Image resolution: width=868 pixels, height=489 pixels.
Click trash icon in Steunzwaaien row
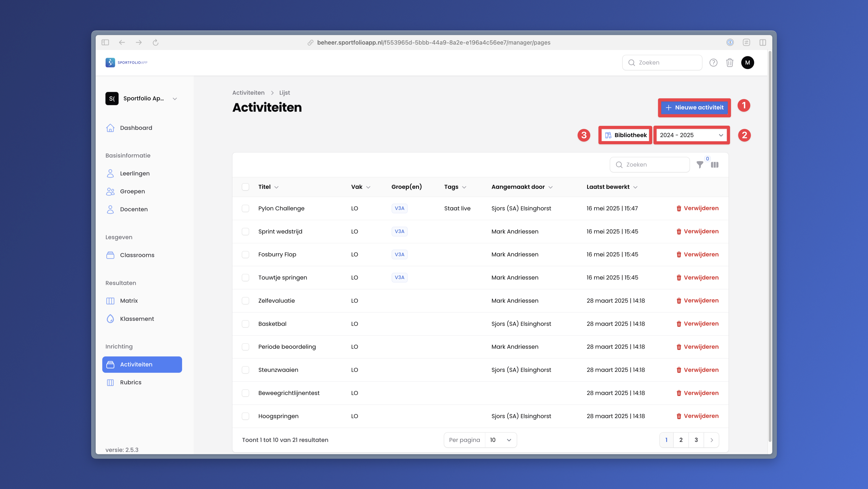pyautogui.click(x=679, y=370)
